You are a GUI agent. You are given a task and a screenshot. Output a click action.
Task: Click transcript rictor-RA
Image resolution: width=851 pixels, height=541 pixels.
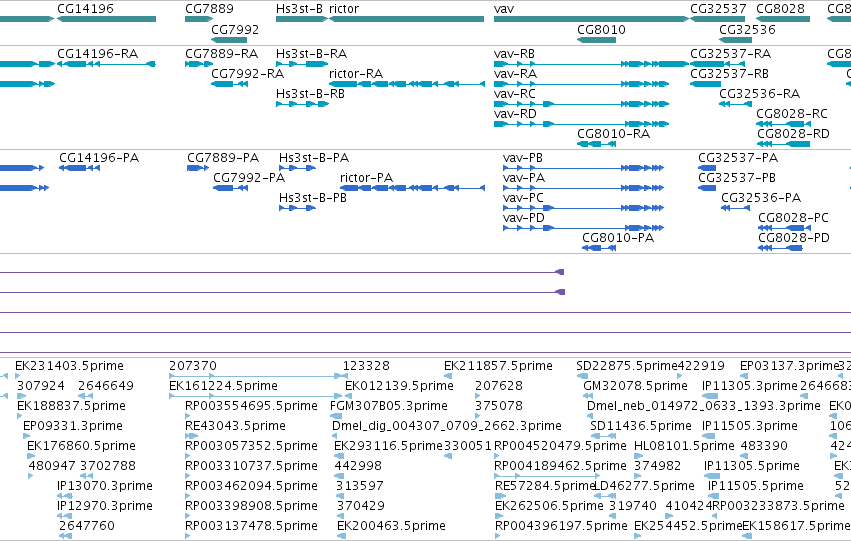356,73
